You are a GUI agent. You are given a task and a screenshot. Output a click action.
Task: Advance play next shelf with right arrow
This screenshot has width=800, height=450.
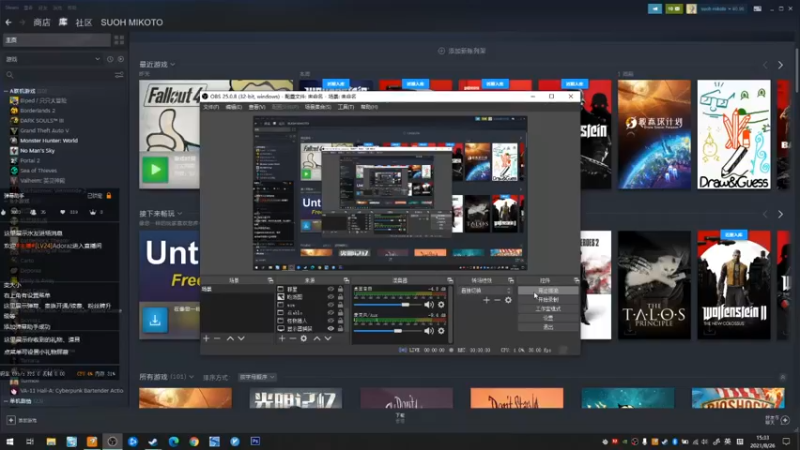click(x=781, y=214)
